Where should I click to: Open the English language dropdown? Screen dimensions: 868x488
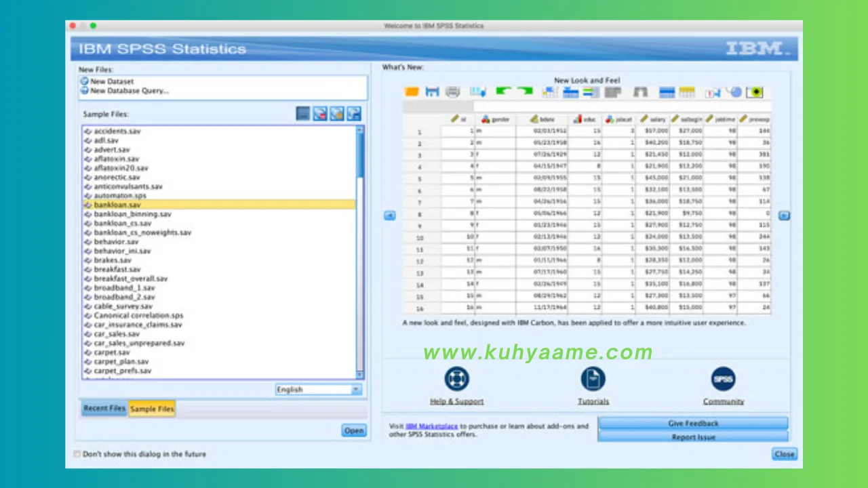(319, 390)
